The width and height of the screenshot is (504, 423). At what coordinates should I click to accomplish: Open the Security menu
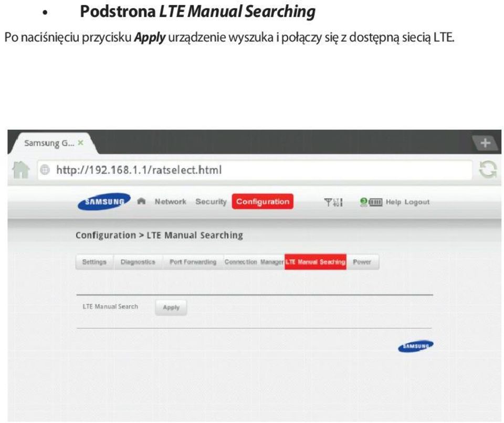(x=211, y=202)
